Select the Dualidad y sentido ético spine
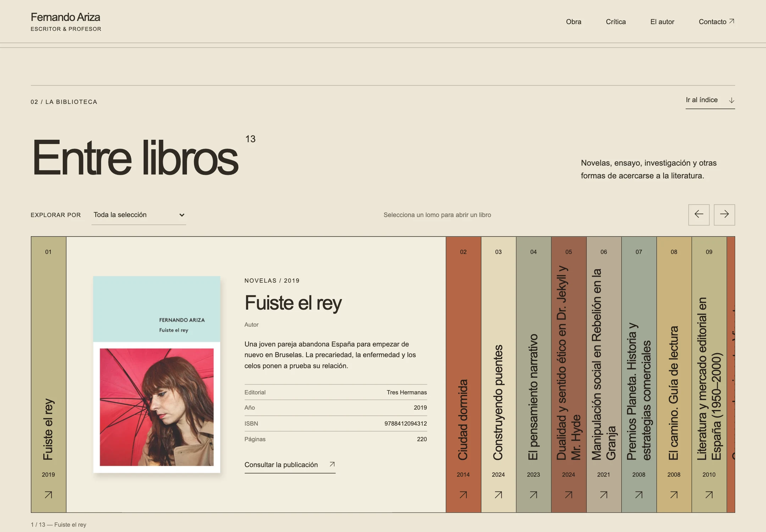Screen dimensions: 766x532 pos(568,374)
